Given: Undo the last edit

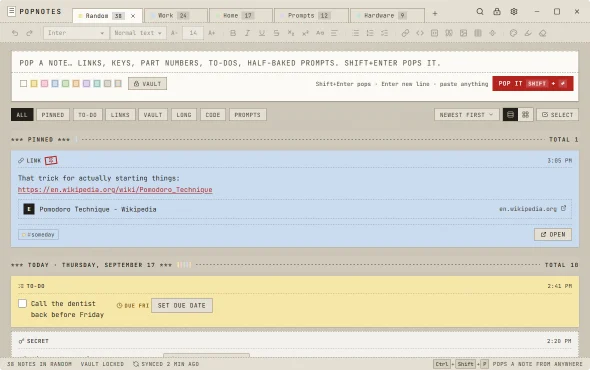Looking at the screenshot, I should click(15, 33).
